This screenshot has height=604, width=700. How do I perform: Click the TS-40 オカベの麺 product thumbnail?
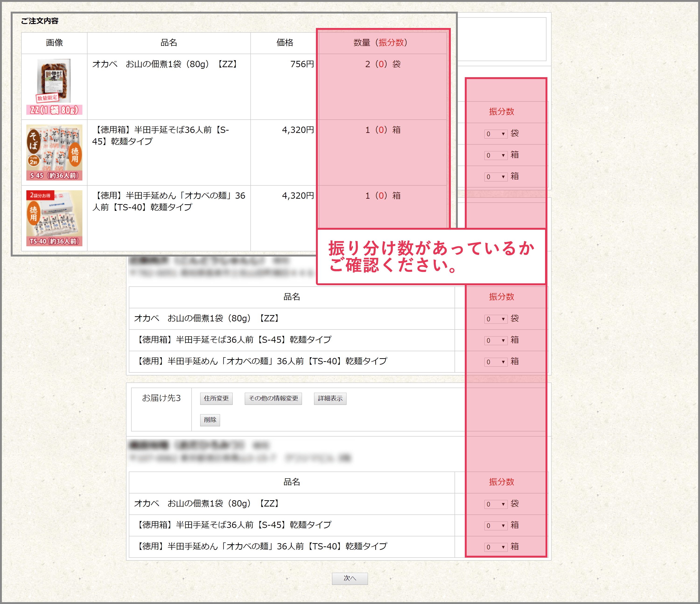(x=54, y=218)
